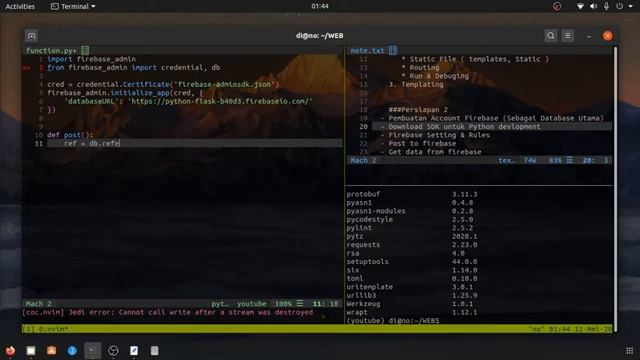Screen dimensions: 640x360
Task: Click the 'Post to firebase' line
Action: [x=418, y=144]
